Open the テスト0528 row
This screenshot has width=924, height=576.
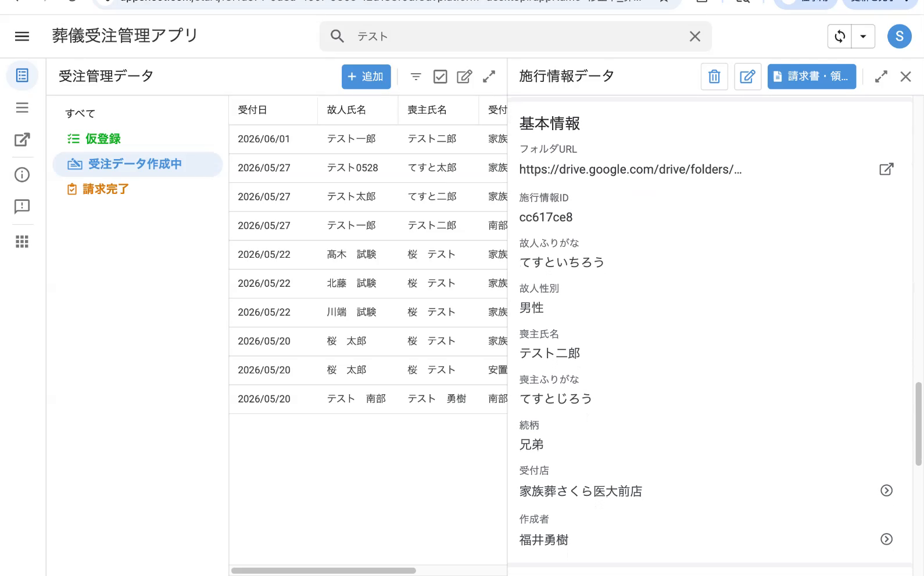click(x=368, y=168)
